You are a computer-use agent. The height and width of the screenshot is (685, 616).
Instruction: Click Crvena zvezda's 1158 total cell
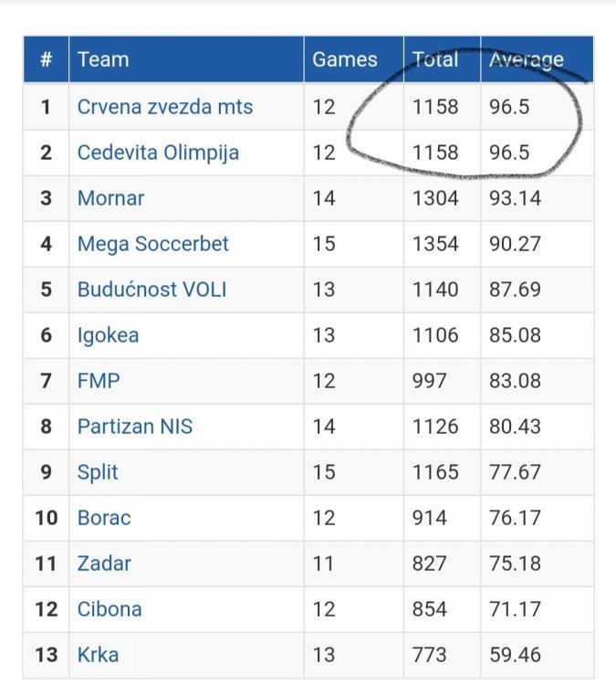(435, 107)
